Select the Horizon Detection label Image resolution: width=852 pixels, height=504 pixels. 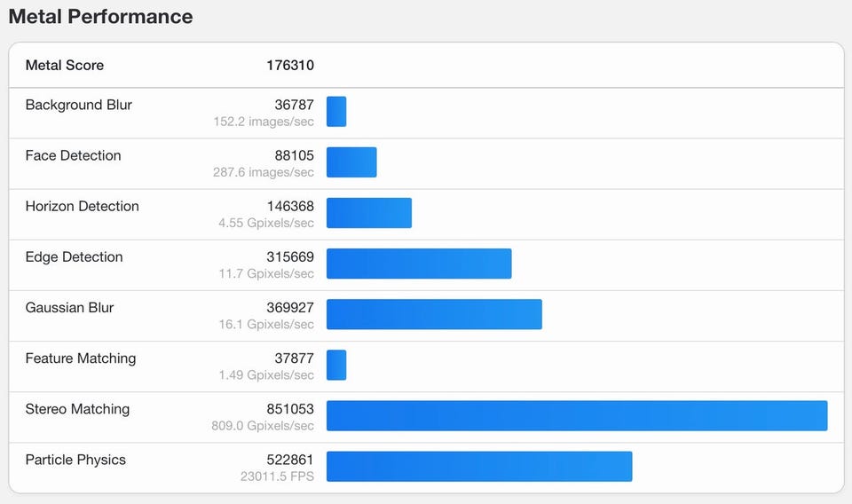(x=82, y=207)
